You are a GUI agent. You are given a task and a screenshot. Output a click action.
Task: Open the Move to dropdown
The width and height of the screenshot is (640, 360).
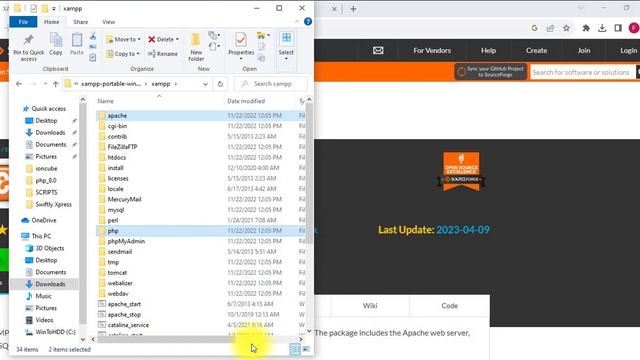(123, 39)
